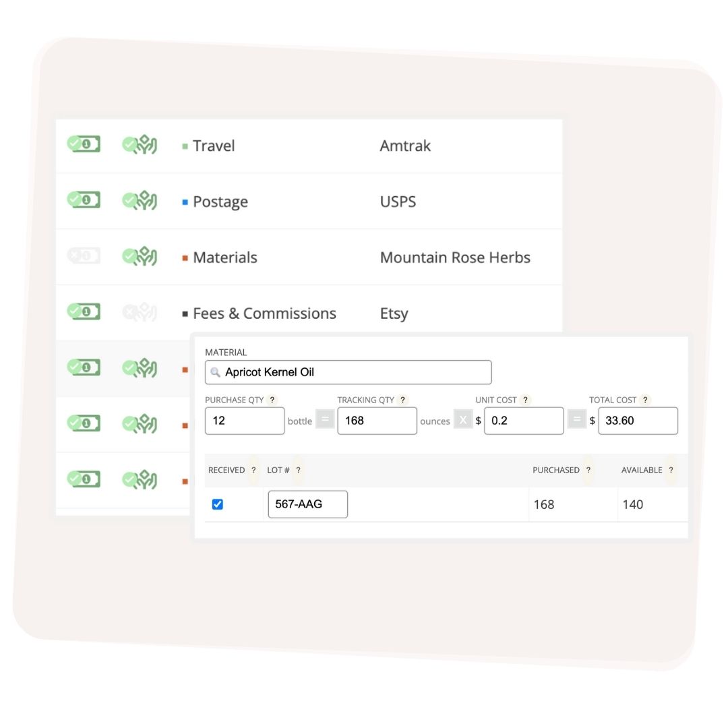Viewport: 728px width, 728px height.
Task: Click the magnifier icon in the Material search field
Action: click(216, 372)
